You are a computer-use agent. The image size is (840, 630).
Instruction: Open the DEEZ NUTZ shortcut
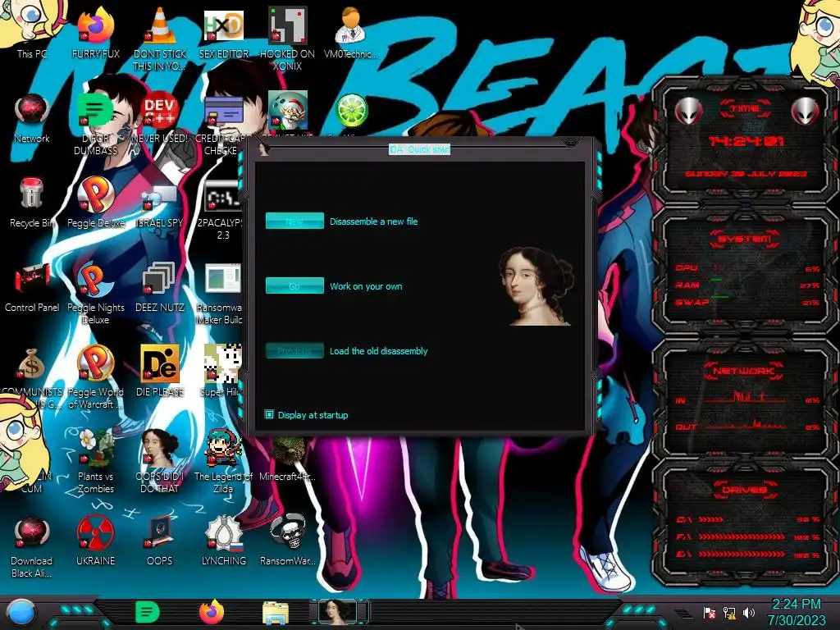pyautogui.click(x=160, y=286)
